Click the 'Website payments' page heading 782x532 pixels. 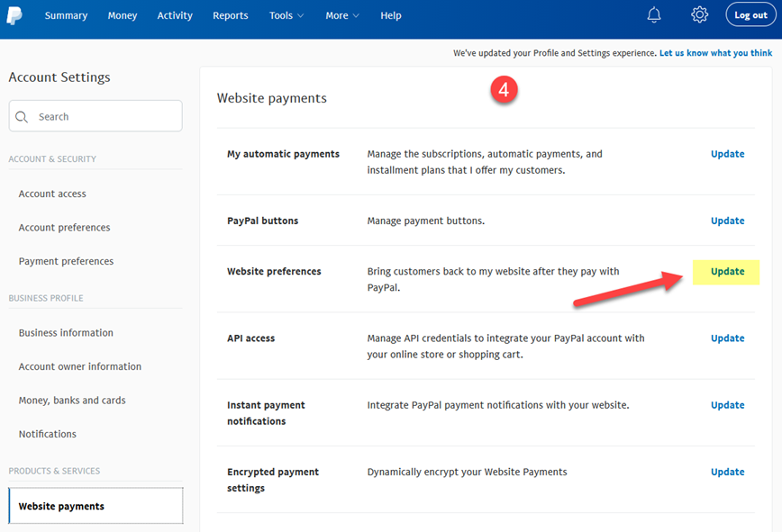272,98
